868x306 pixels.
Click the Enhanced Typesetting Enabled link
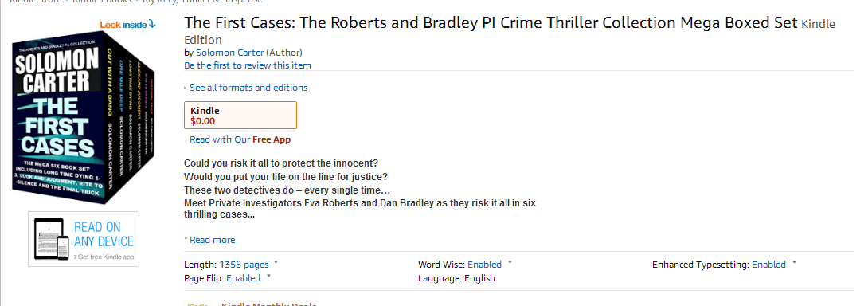pos(768,265)
